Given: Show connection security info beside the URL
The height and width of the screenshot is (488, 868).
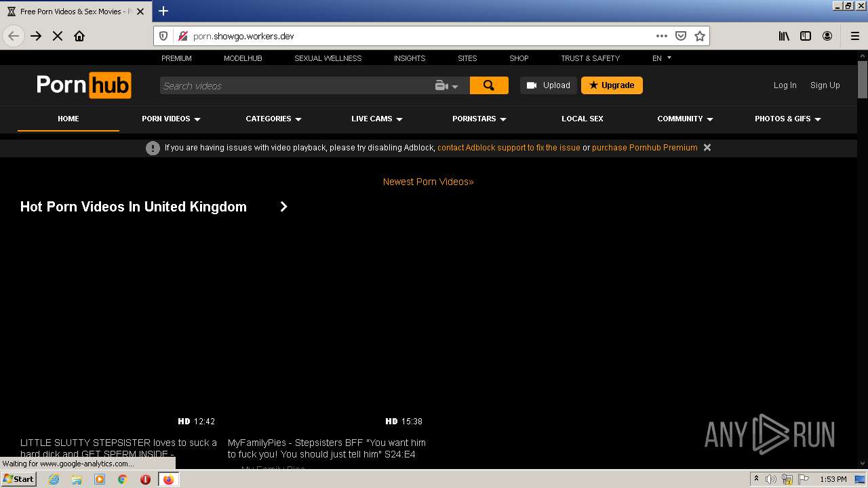Looking at the screenshot, I should 182,36.
